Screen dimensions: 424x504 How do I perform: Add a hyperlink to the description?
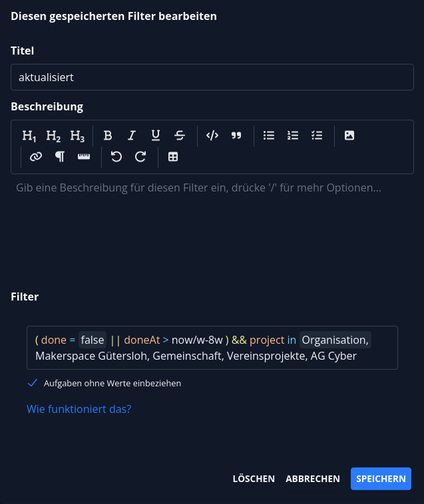[36, 157]
